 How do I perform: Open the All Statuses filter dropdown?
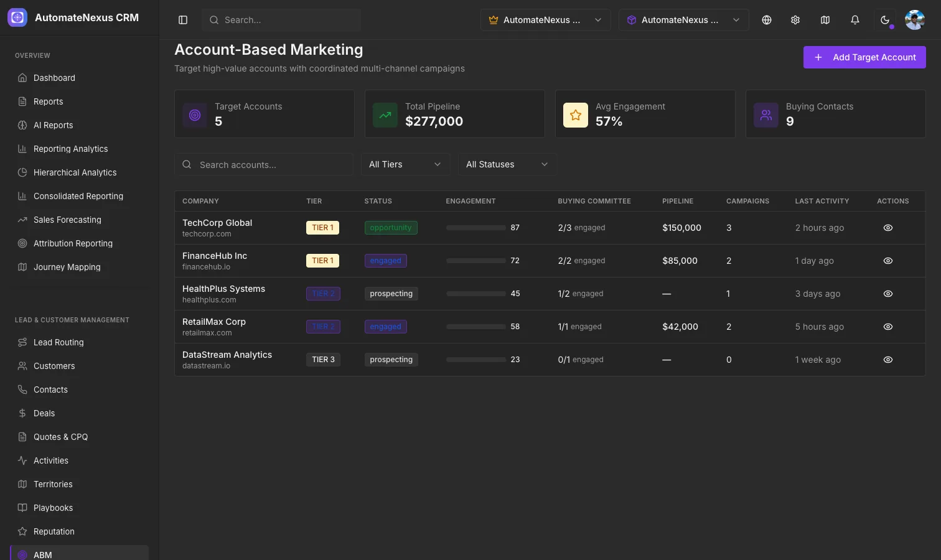507,164
